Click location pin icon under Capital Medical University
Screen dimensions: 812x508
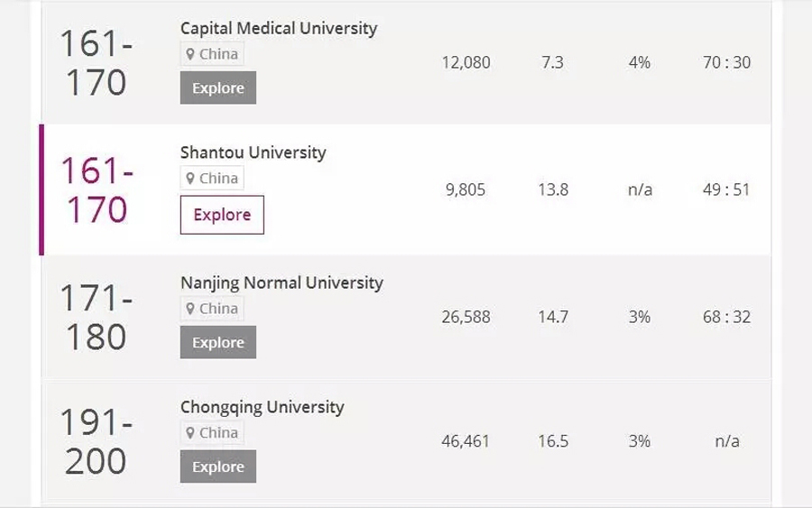click(190, 54)
